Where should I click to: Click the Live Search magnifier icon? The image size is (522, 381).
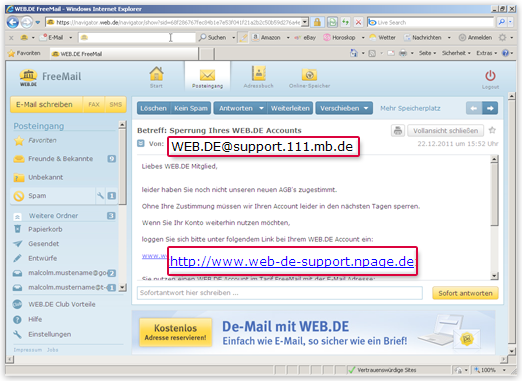tap(501, 22)
